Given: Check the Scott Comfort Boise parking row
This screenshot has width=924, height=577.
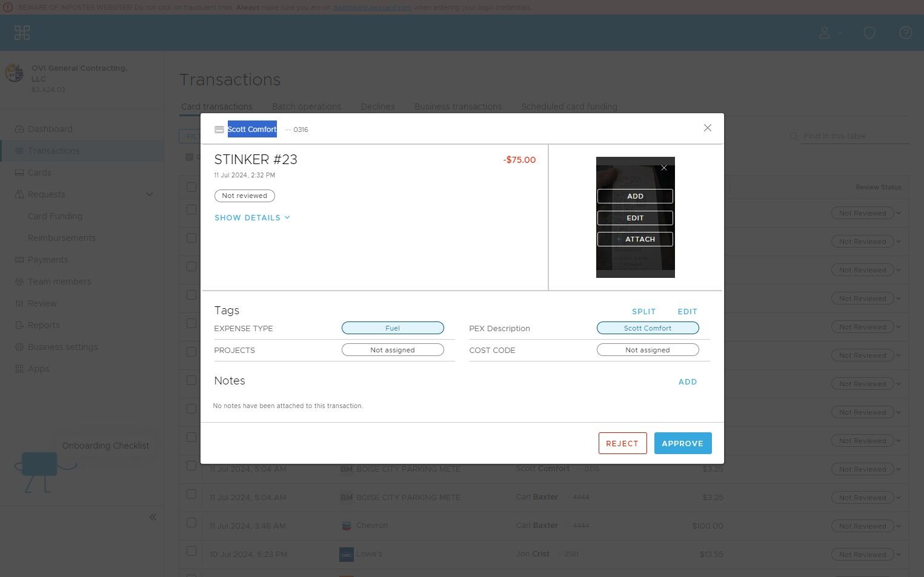Looking at the screenshot, I should pyautogui.click(x=191, y=466).
